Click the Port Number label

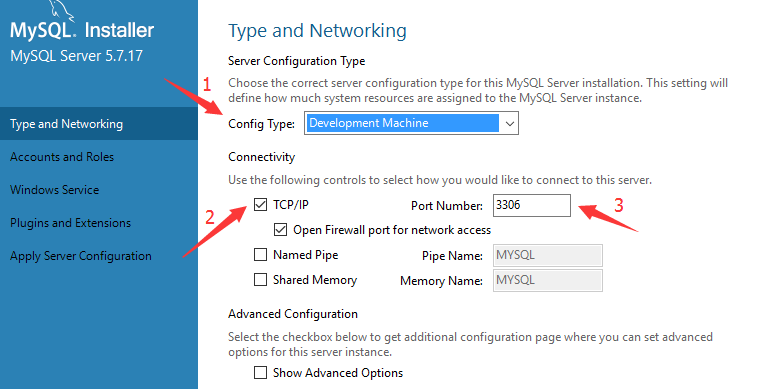[447, 206]
